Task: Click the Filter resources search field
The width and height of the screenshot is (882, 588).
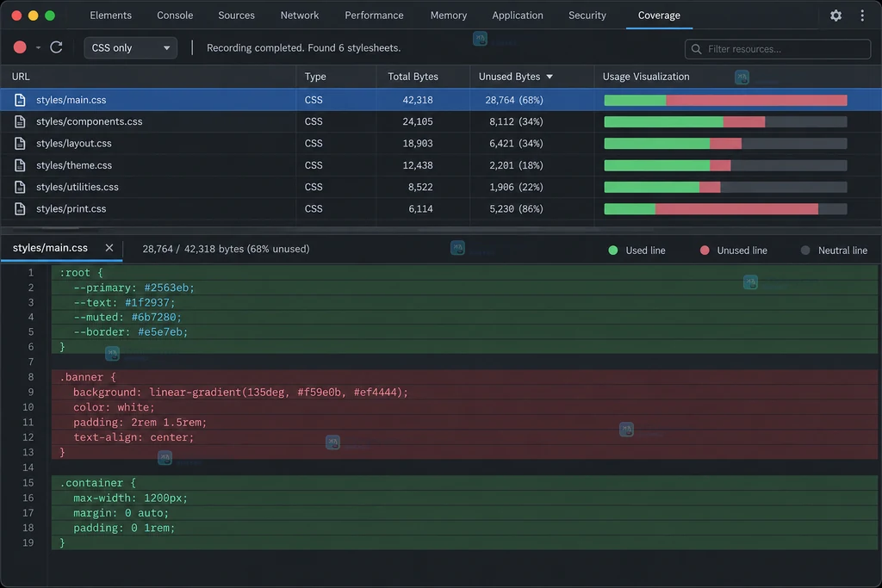Action: [x=778, y=49]
